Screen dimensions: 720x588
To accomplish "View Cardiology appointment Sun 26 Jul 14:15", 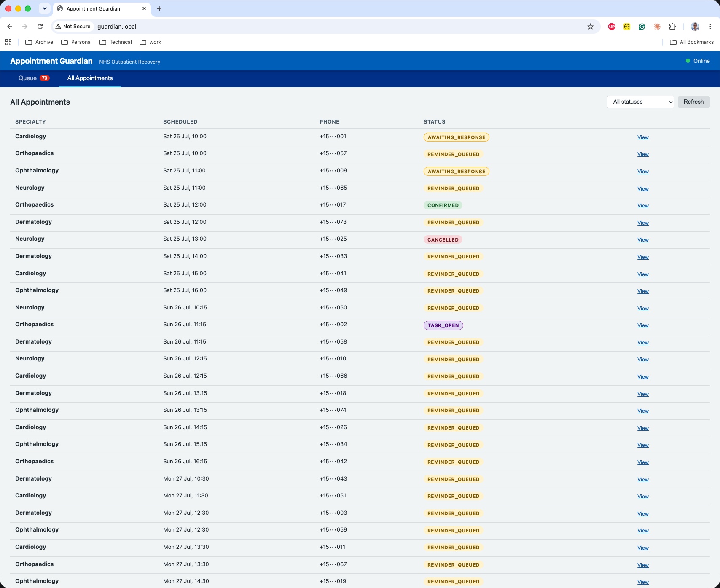I will coord(643,428).
